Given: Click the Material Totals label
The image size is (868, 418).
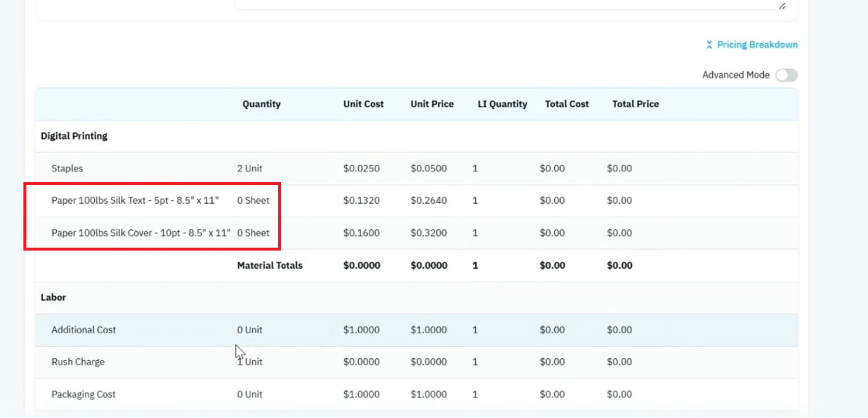Looking at the screenshot, I should coord(270,265).
